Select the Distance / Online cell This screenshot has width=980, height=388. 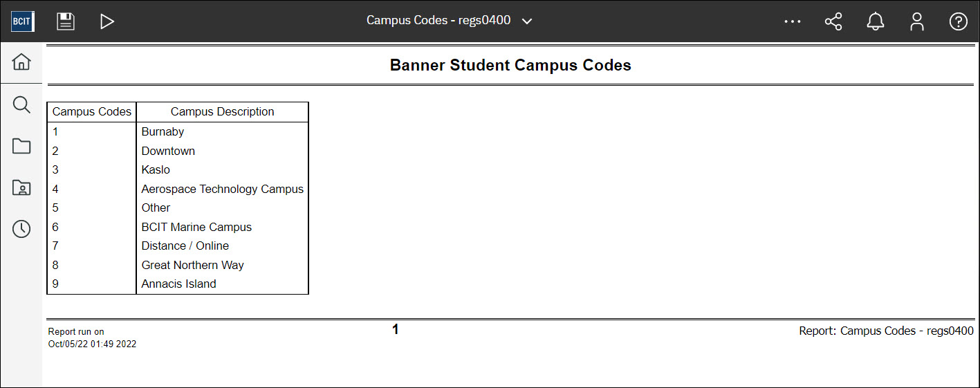click(223, 246)
